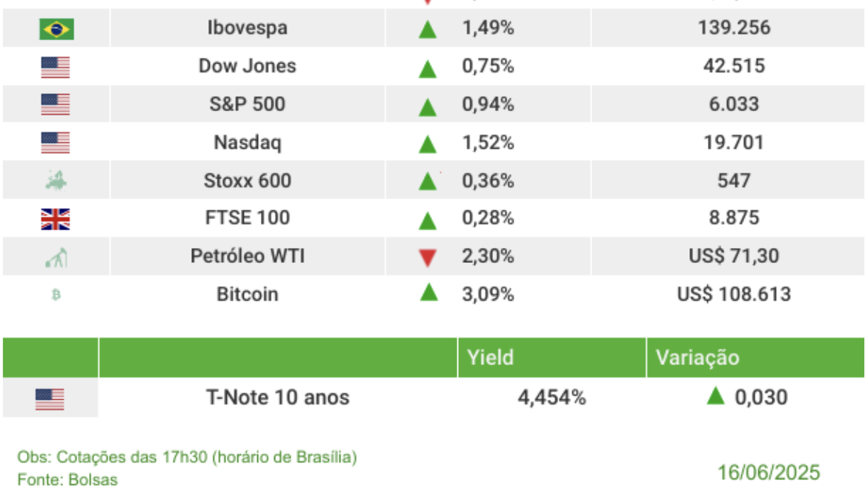The width and height of the screenshot is (868, 488).
Task: Click the Brazil flag icon beside Ibovespa
Action: pos(56,28)
